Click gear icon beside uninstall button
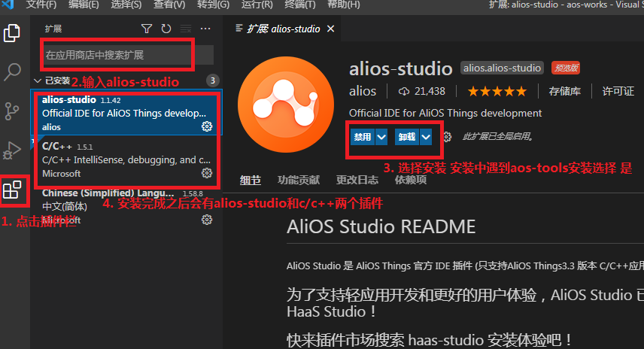644x349 pixels. 448,137
